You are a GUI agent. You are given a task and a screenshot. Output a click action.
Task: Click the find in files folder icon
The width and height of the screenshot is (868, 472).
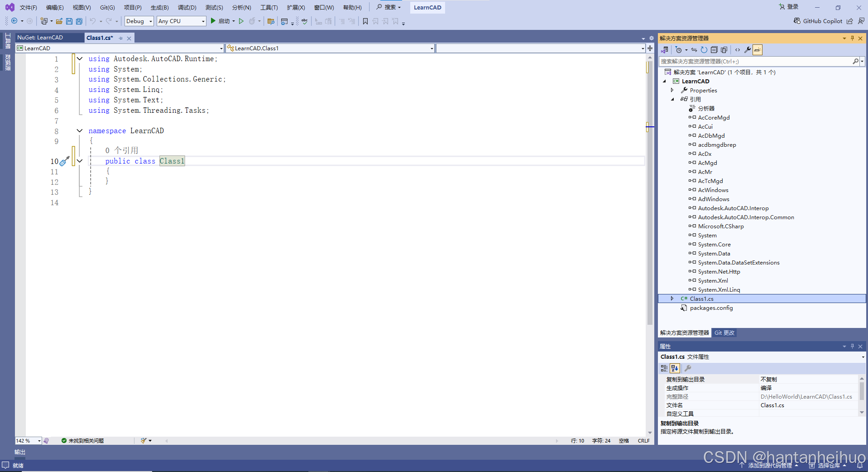pos(271,21)
